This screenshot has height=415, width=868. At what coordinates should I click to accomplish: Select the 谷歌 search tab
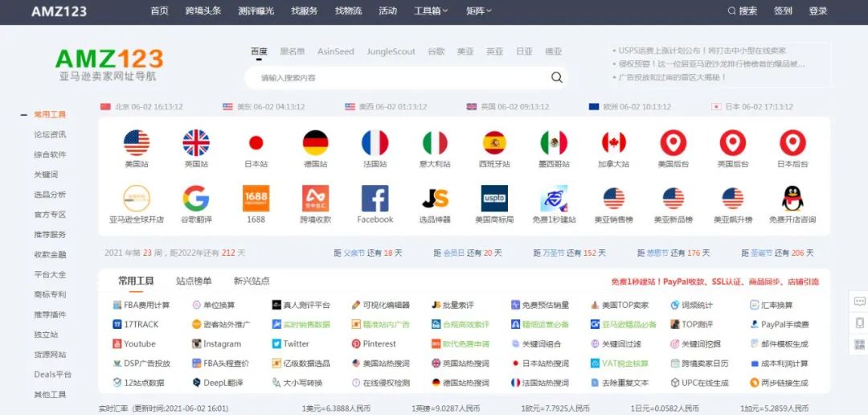tap(436, 51)
